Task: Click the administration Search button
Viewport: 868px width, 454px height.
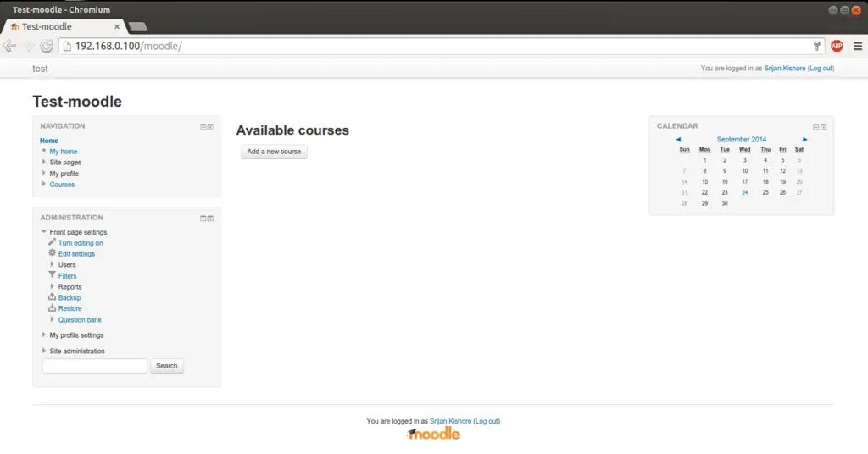Action: point(167,366)
